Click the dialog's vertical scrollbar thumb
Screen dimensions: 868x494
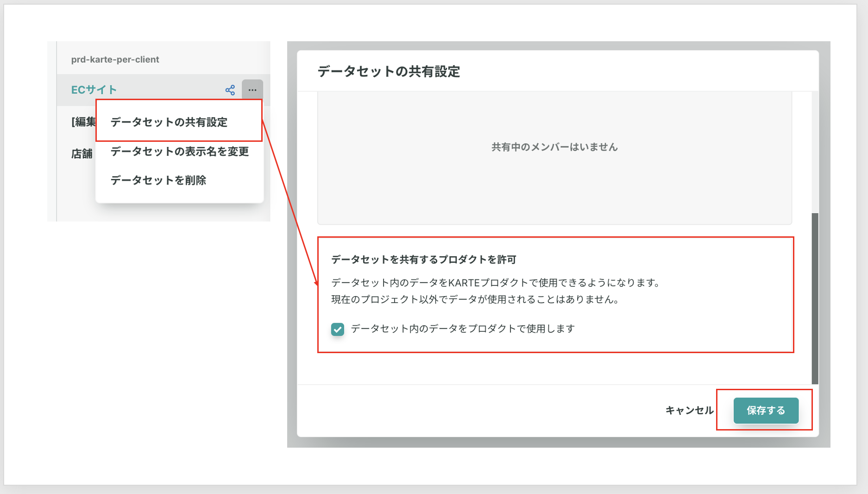pos(815,298)
